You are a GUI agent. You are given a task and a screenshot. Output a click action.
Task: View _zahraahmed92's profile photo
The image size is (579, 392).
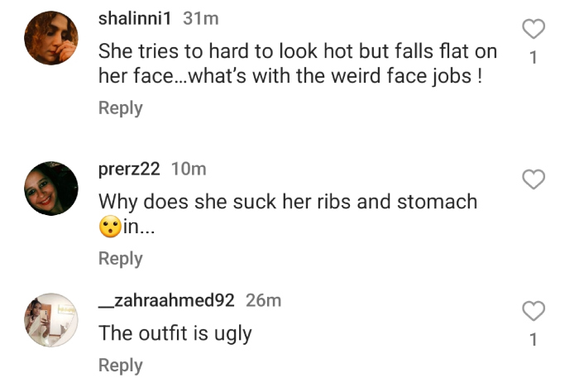(51, 319)
